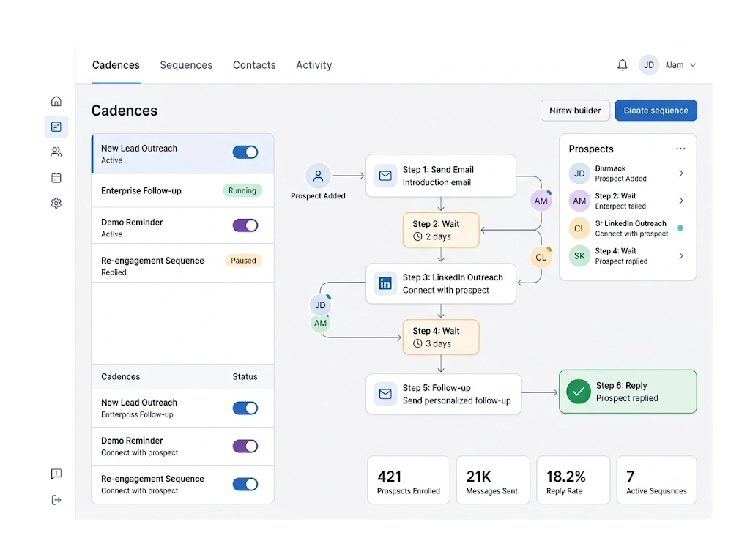The height and width of the screenshot is (560, 750).
Task: Open the Step 5: Follow-up card
Action: tap(443, 394)
